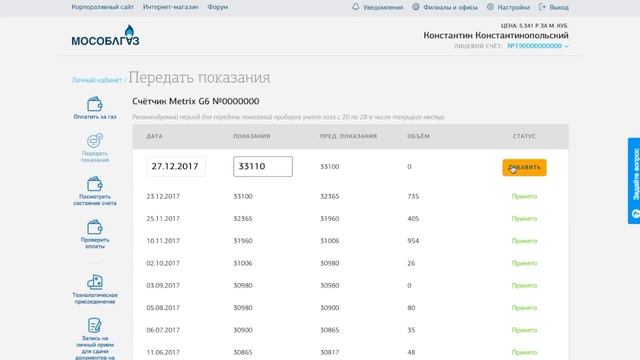The image size is (640, 360).
Task: Click the Посмотреть состояние счета icon
Action: pos(95,184)
